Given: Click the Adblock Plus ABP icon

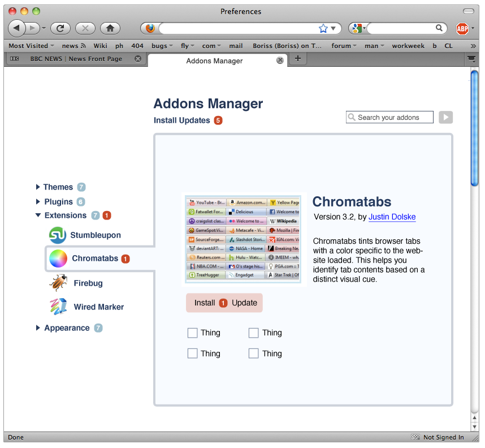Looking at the screenshot, I should 462,29.
